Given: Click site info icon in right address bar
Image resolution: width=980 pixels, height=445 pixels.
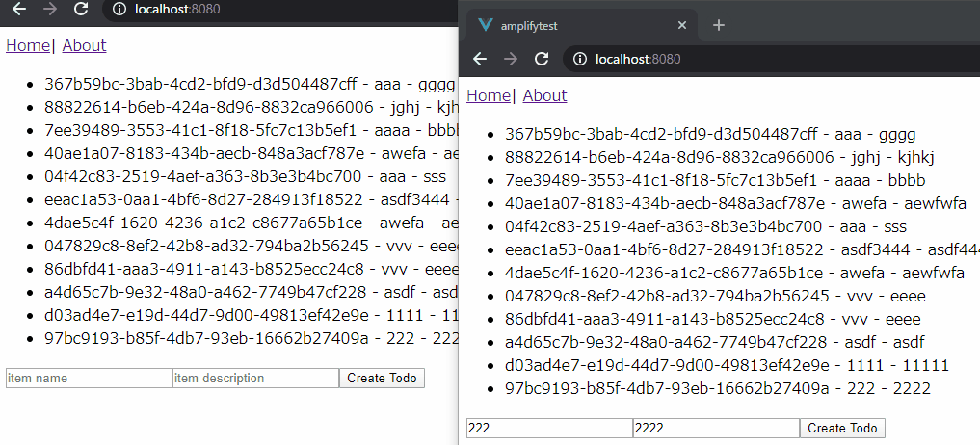Looking at the screenshot, I should point(580,59).
